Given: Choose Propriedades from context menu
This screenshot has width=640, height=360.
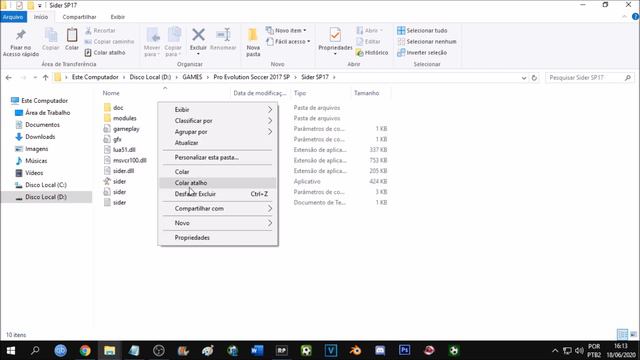Looking at the screenshot, I should tap(218, 238).
